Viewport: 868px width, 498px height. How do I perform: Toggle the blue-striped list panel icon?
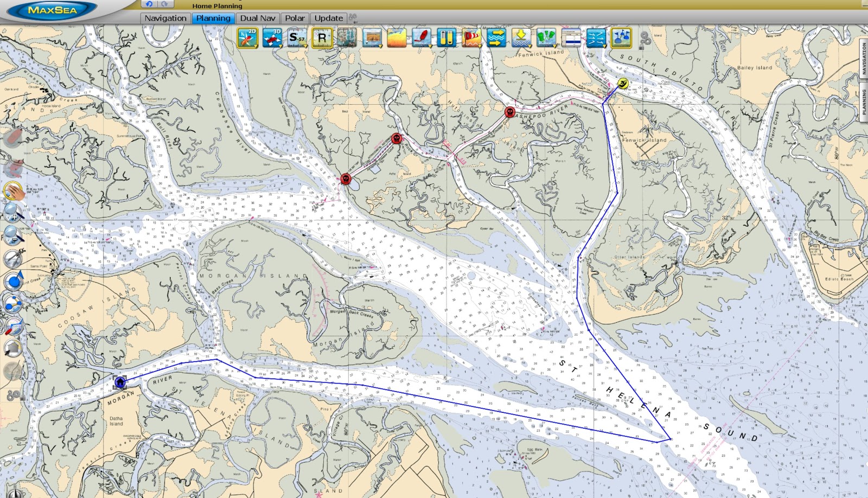[572, 38]
